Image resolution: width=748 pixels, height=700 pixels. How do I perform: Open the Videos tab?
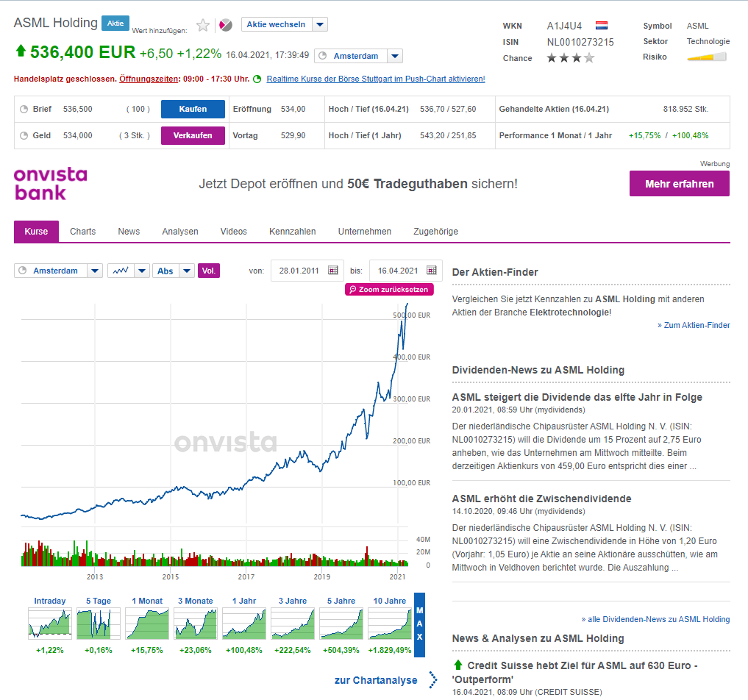(233, 232)
